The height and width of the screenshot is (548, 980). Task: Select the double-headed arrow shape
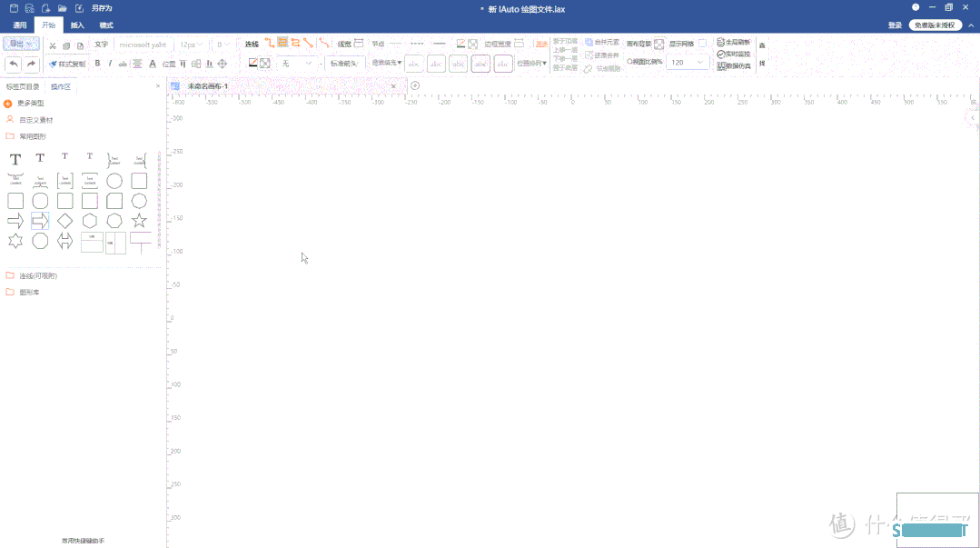pos(65,241)
